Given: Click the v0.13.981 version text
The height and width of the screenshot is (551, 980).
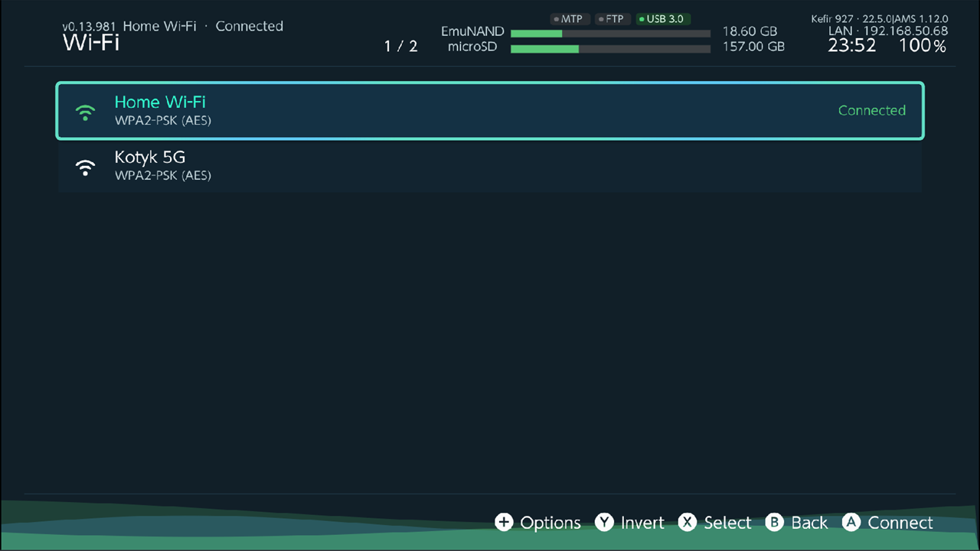Looking at the screenshot, I should point(89,27).
